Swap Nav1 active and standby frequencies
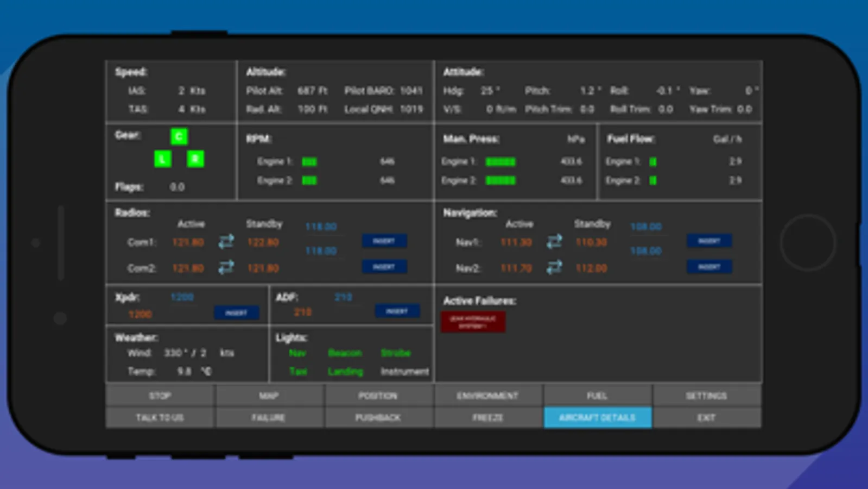 pyautogui.click(x=554, y=241)
